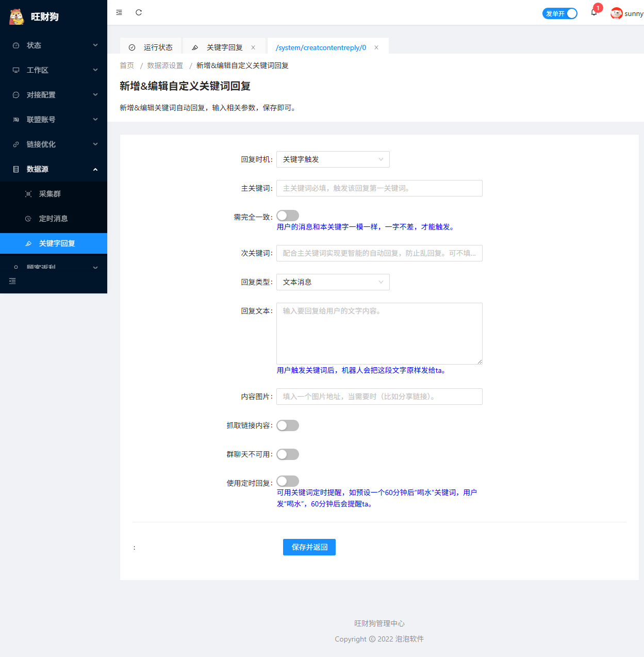Expand the 链接优化 menu

tap(54, 144)
